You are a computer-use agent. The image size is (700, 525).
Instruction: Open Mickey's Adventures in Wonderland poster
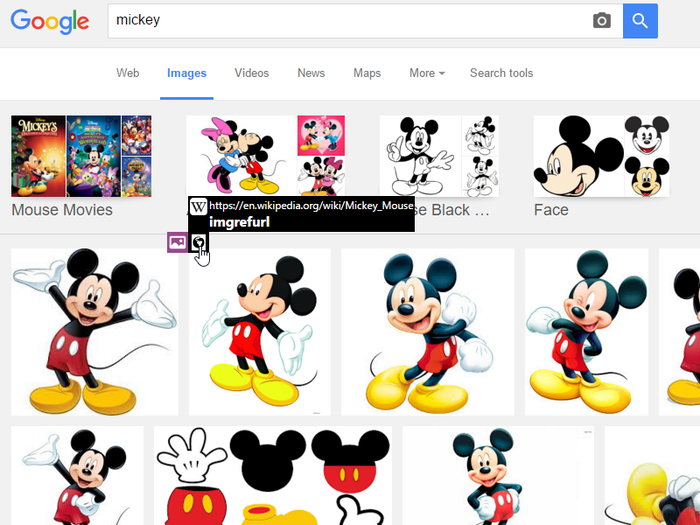pyautogui.click(x=93, y=156)
